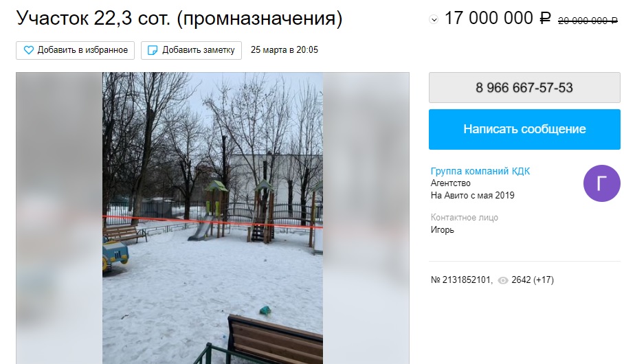Click contact person name Игорь
The image size is (624, 364).
point(442,230)
